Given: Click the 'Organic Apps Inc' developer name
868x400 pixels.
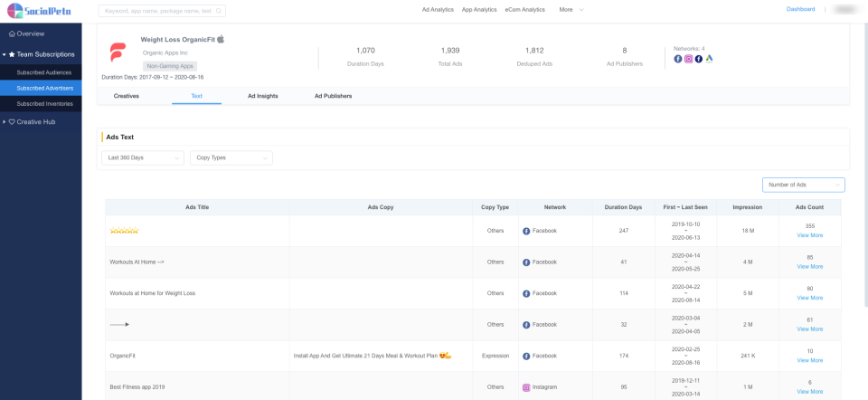Looking at the screenshot, I should 165,52.
